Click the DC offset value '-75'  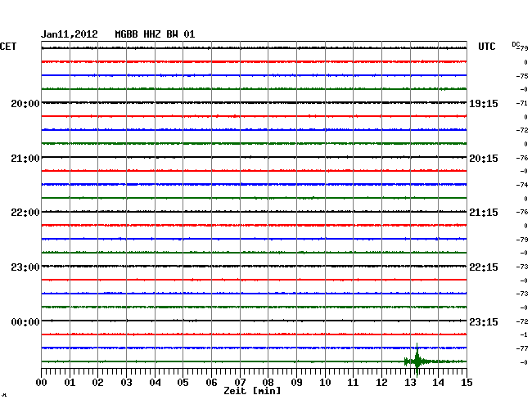[522, 76]
